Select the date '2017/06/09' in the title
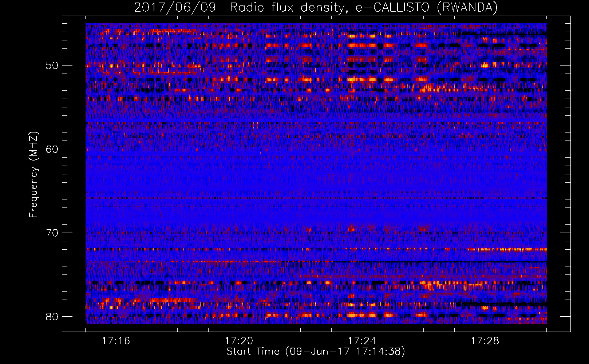589x364 pixels. (x=175, y=7)
